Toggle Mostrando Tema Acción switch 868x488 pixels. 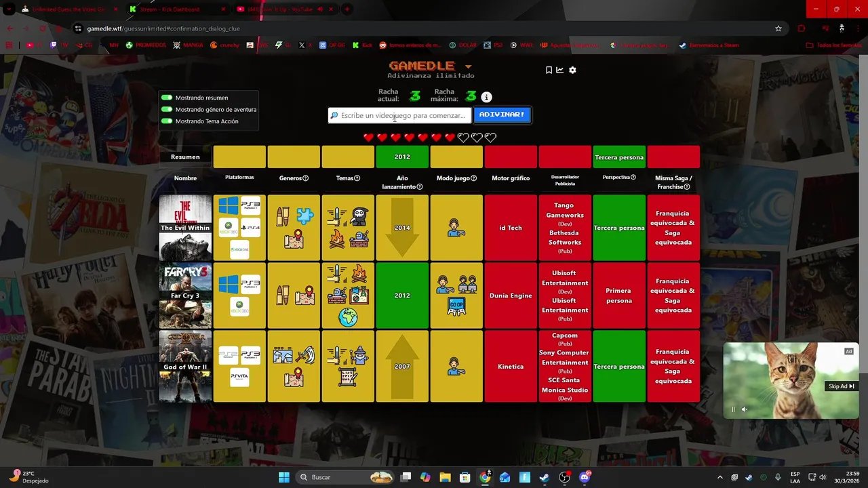[x=166, y=121]
